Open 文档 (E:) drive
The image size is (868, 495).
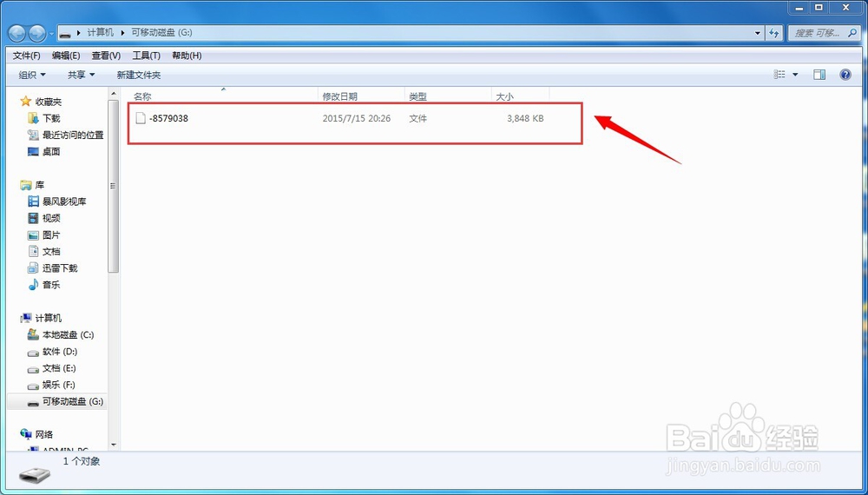[x=59, y=368]
